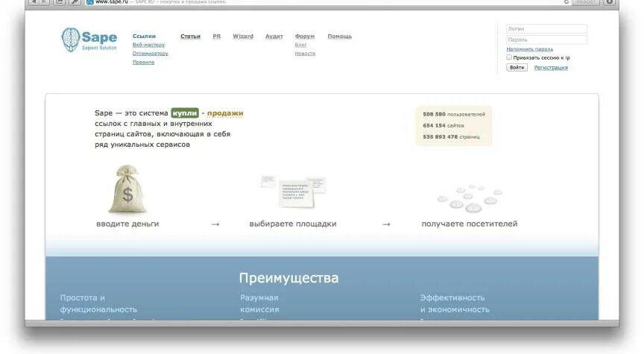The width and height of the screenshot is (644, 354).
Task: Click the share toolbar button in browser
Action: click(59, 2)
